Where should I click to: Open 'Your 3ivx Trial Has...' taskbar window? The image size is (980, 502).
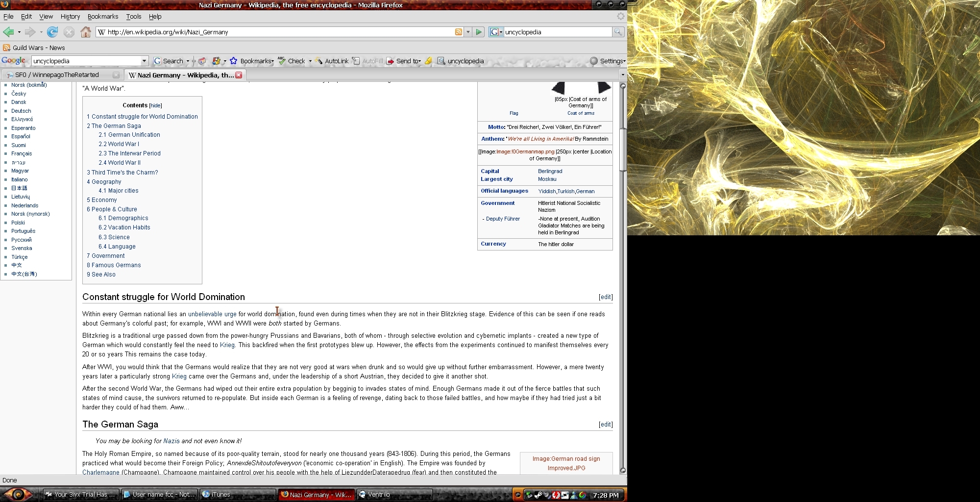tap(81, 495)
